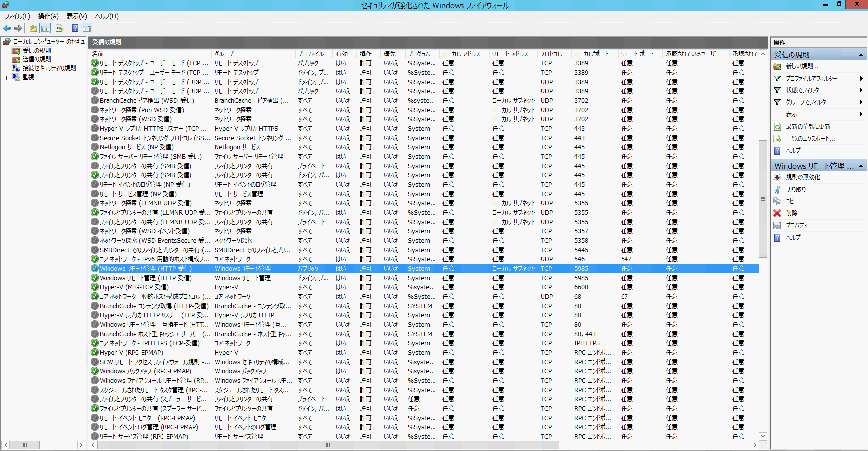
Task: Click the Export List toolbar icon
Action: (x=59, y=28)
